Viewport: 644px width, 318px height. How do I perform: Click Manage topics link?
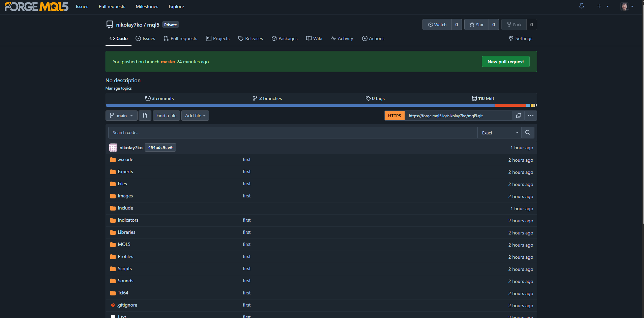click(x=118, y=88)
